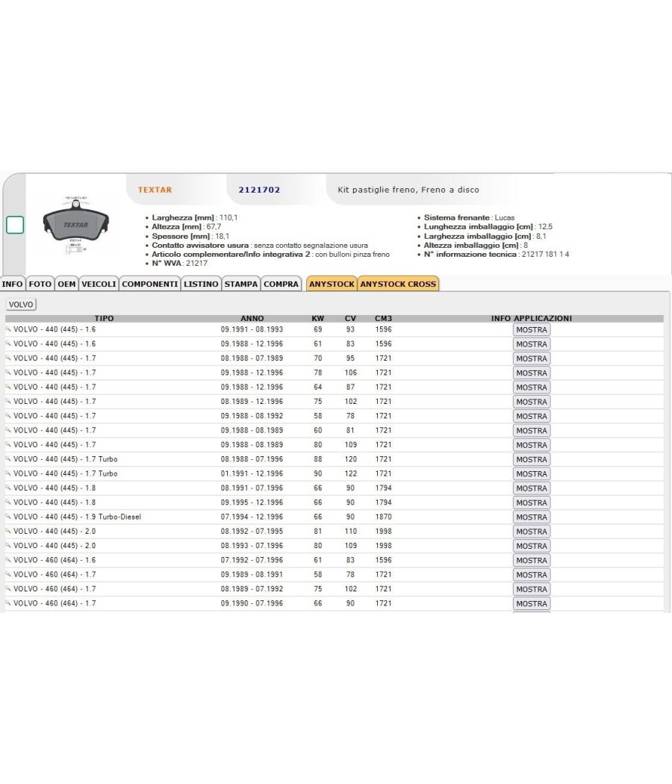Click magnifier icon on Volvo 440 1.7 64 kW row
672x784 pixels.
click(x=8, y=387)
